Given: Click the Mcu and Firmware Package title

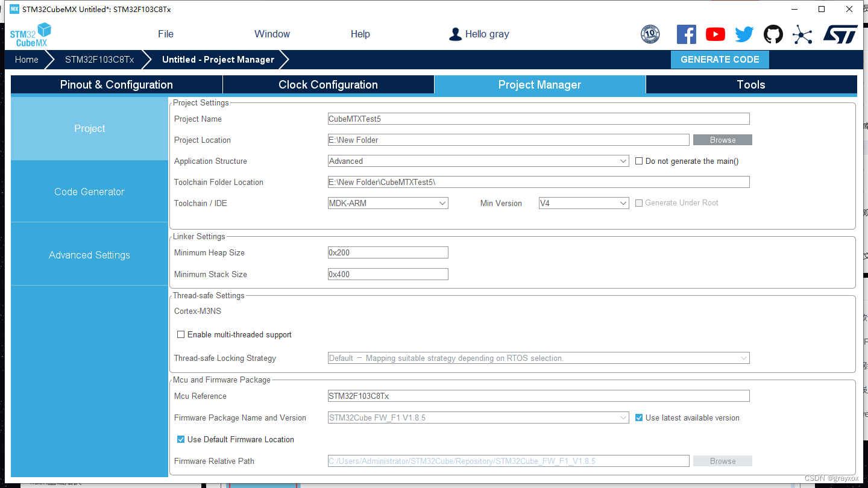Looking at the screenshot, I should pos(222,380).
